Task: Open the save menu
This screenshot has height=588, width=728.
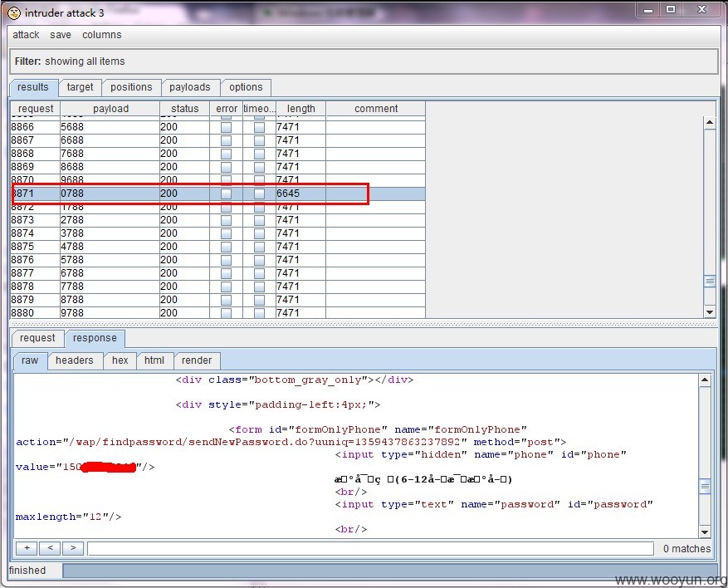Action: (x=61, y=35)
